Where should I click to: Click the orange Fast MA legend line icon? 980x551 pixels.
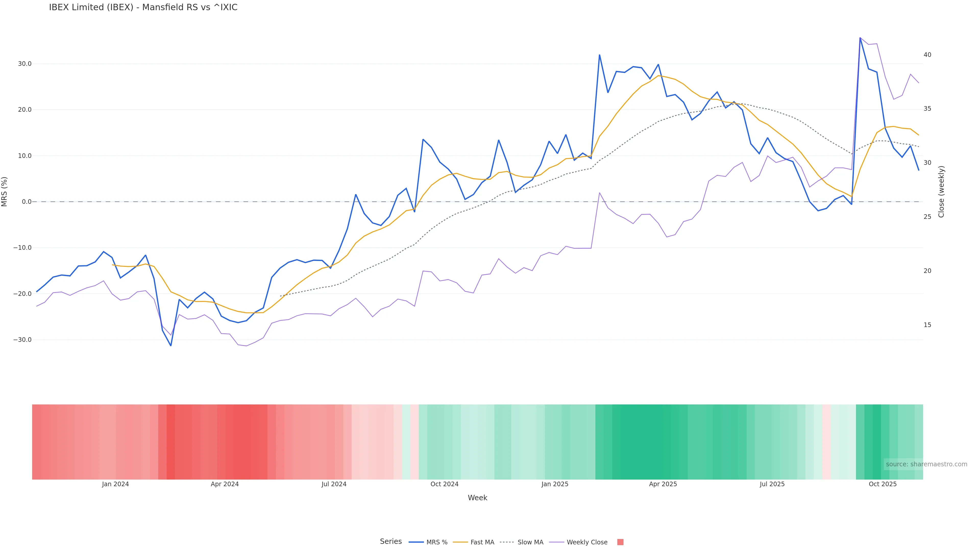click(460, 542)
